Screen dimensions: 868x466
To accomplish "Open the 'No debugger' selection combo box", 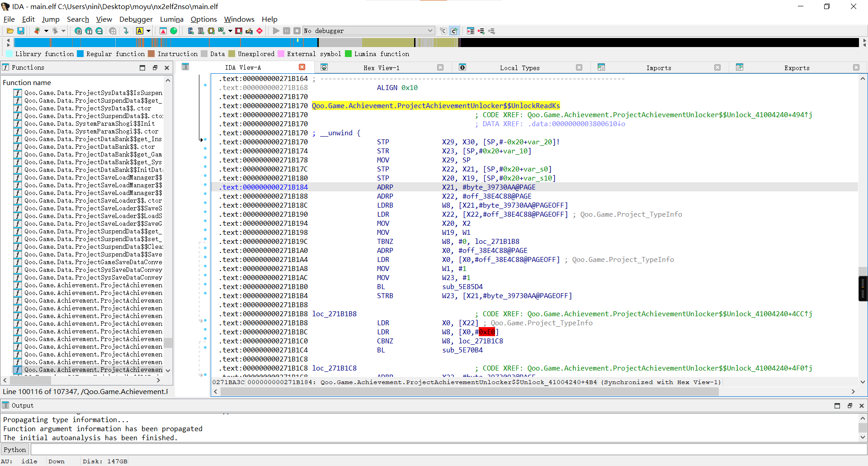I will pyautogui.click(x=369, y=31).
